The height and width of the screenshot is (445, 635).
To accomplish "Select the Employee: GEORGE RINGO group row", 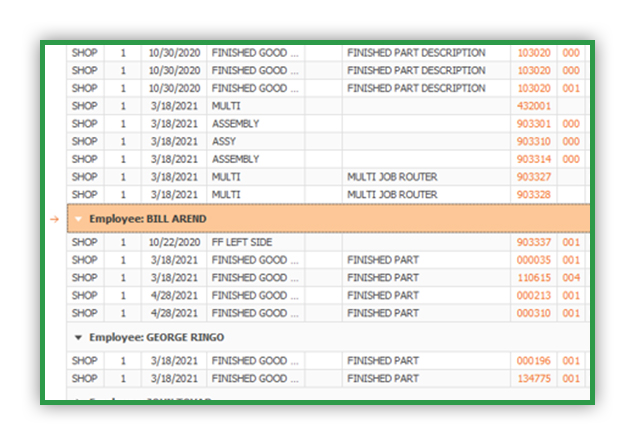I will [328, 337].
